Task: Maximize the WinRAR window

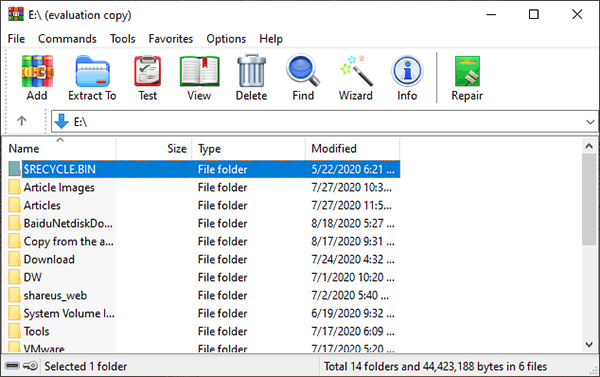Action: [x=533, y=15]
